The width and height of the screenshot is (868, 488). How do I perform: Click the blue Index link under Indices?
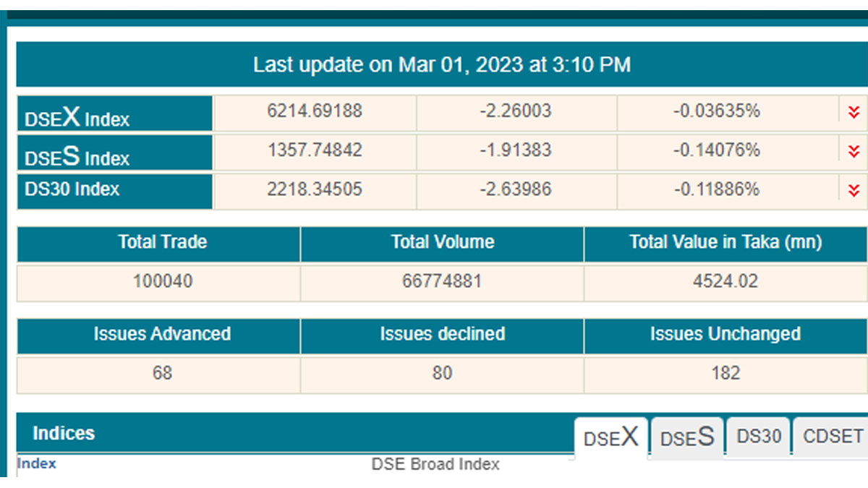(36, 463)
